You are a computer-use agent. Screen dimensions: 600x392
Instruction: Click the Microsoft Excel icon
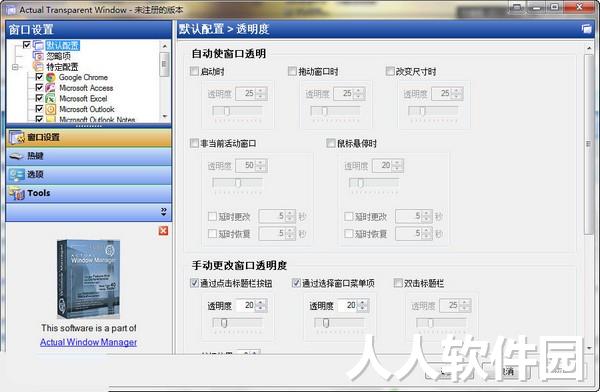coord(51,98)
